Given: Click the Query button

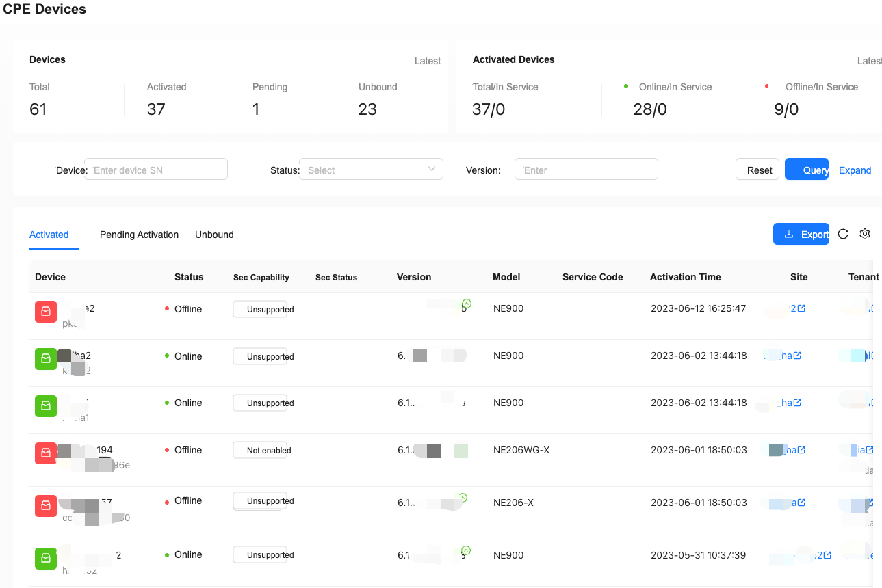Looking at the screenshot, I should (x=807, y=170).
